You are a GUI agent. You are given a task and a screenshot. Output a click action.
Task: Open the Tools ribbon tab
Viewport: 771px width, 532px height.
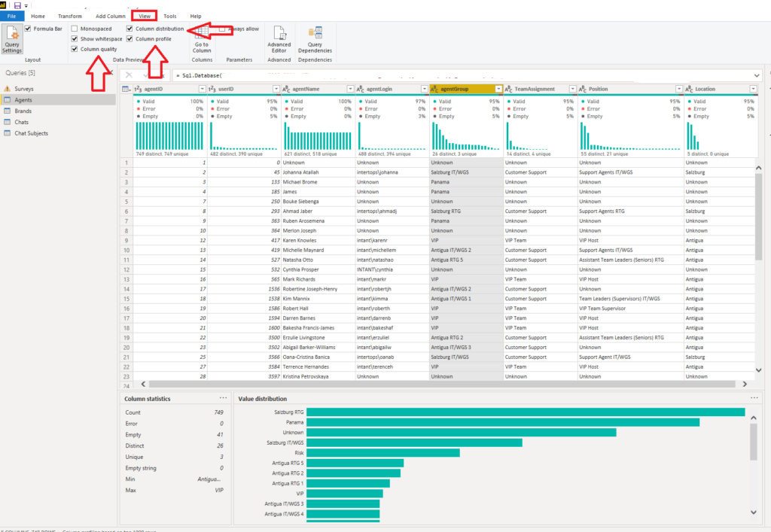point(169,15)
